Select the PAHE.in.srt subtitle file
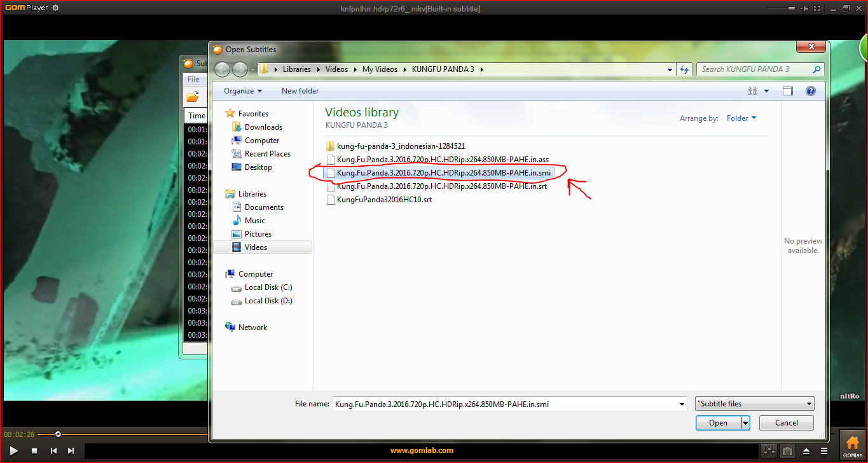Image resolution: width=868 pixels, height=463 pixels. point(436,186)
